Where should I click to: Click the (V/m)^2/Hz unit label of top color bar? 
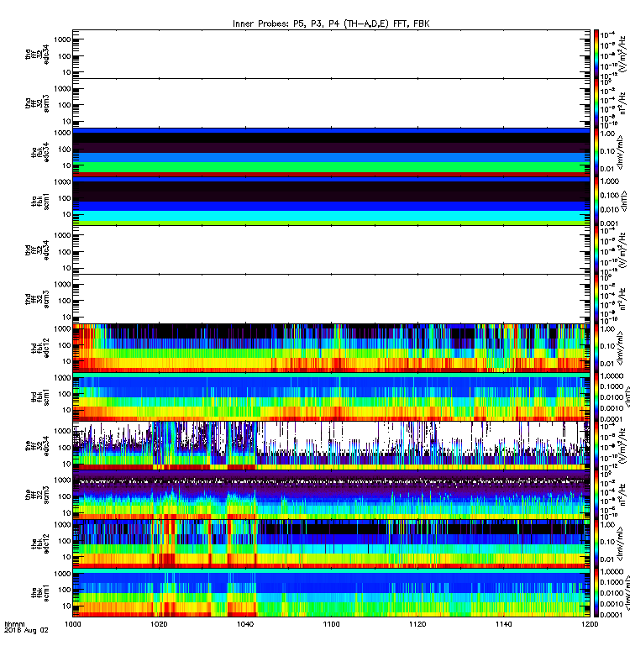623,55
